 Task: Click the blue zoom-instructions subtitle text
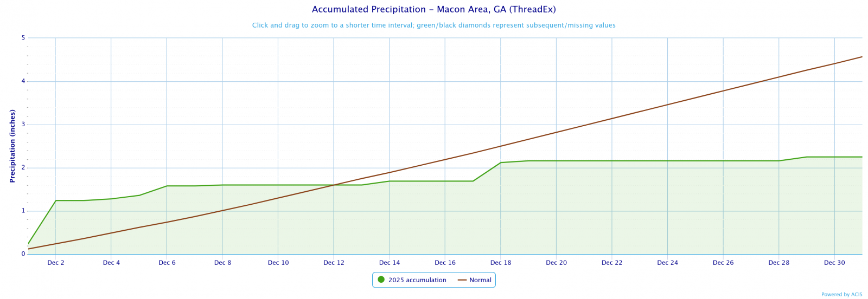click(x=433, y=25)
